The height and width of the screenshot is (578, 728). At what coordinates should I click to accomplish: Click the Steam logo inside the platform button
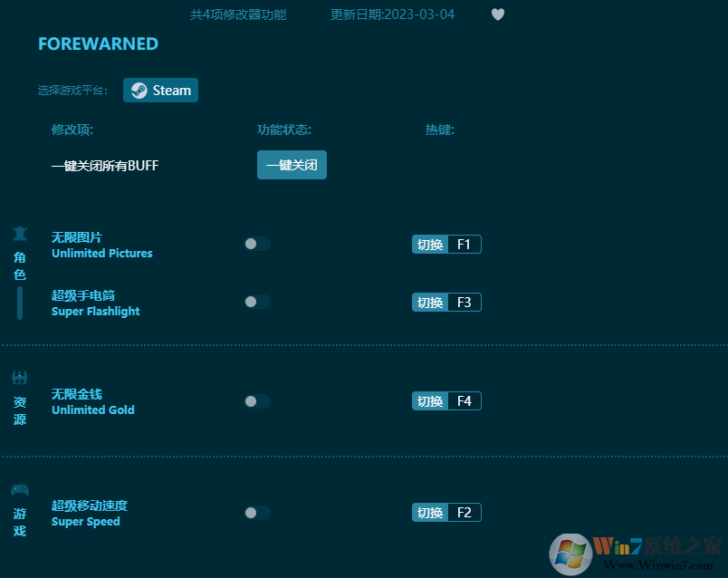click(139, 90)
